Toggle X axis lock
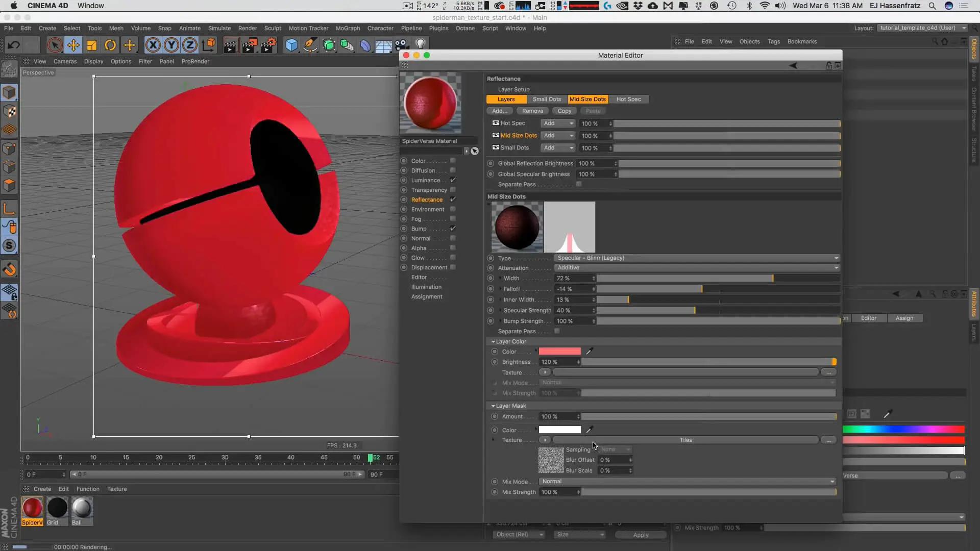This screenshot has width=980, height=551. click(x=153, y=45)
